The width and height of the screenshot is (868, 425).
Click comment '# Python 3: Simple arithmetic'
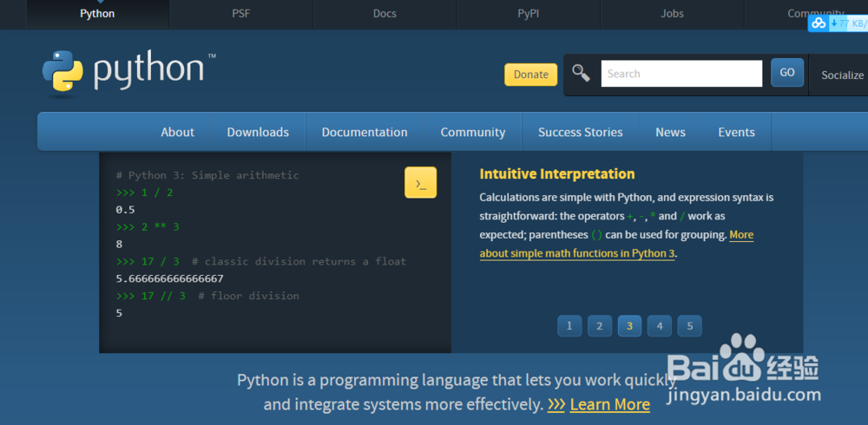coord(207,175)
